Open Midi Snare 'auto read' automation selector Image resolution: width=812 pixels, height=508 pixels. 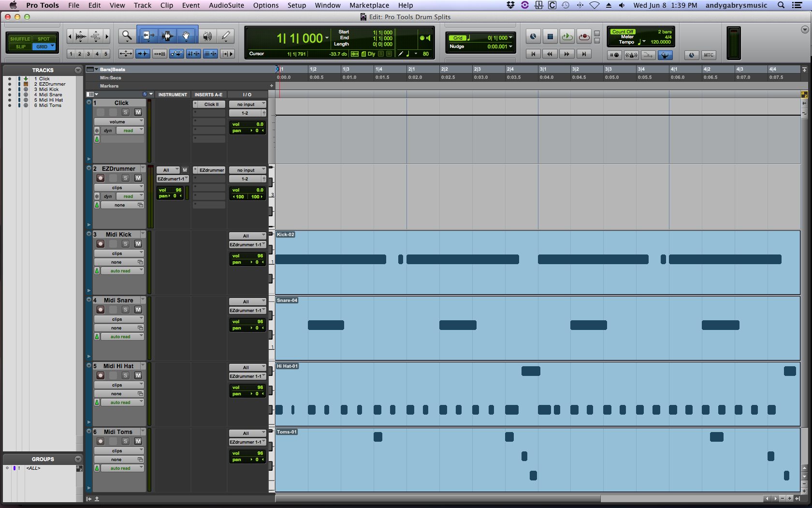tap(122, 336)
